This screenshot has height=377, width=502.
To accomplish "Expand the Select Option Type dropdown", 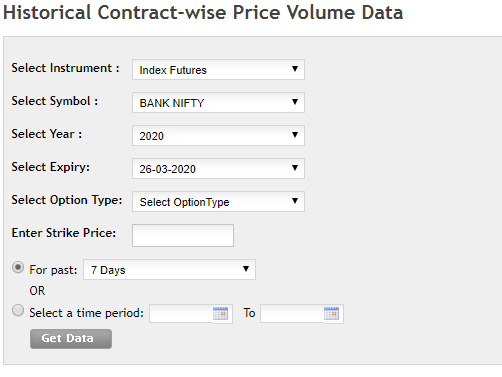I will pyautogui.click(x=218, y=201).
